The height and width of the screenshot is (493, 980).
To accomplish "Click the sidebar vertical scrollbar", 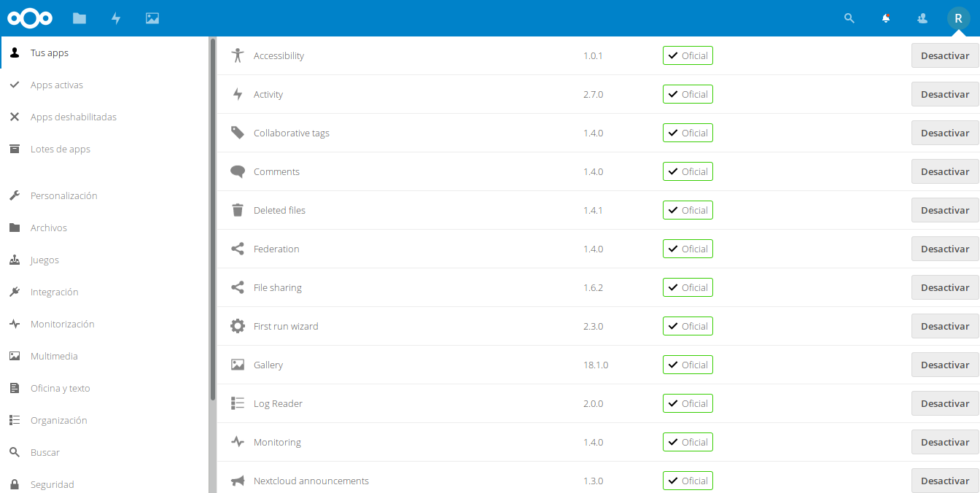I will pos(213,219).
